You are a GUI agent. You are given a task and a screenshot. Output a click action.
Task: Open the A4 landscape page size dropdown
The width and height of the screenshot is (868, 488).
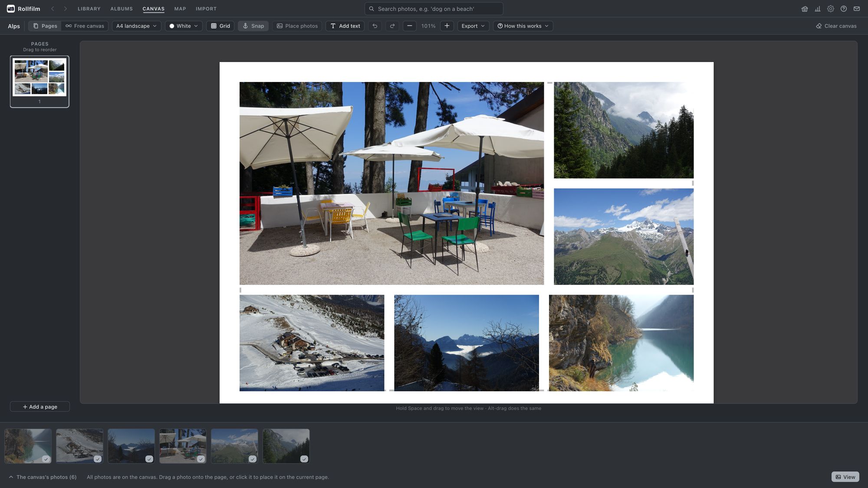(x=136, y=26)
